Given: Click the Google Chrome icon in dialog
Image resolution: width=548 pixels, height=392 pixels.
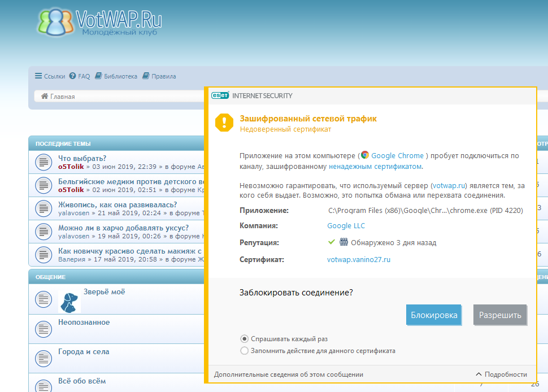Looking at the screenshot, I should 365,155.
